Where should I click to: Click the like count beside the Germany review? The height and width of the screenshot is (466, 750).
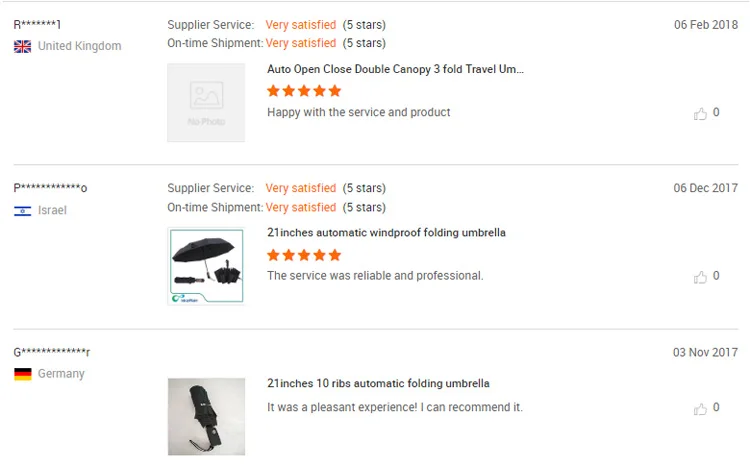[x=716, y=408]
